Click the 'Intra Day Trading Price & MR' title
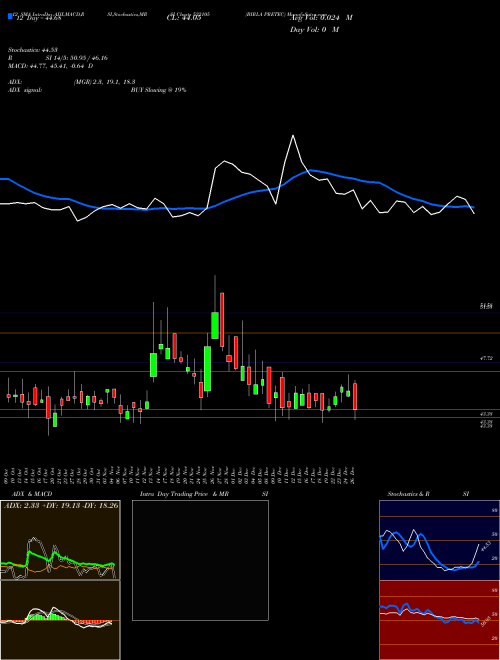This screenshot has height=660, width=500. (x=185, y=494)
